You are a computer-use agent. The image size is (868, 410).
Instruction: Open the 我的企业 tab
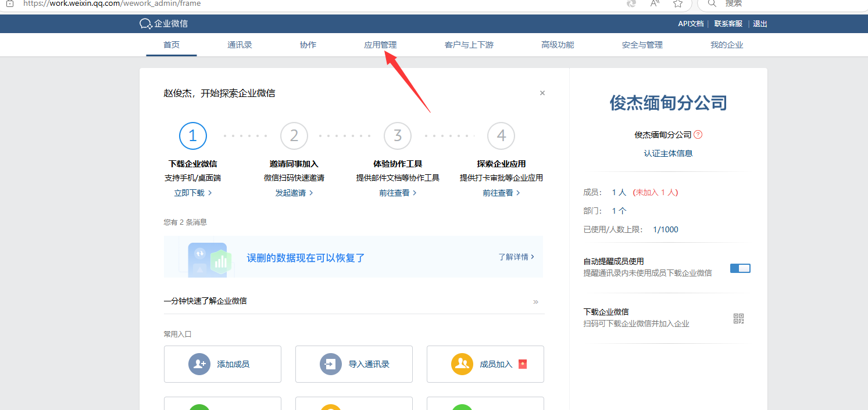pyautogui.click(x=727, y=45)
